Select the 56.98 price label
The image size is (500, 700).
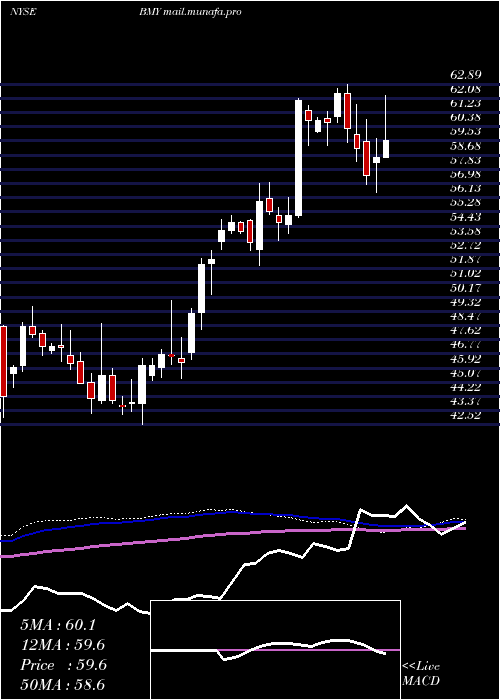[x=468, y=174]
